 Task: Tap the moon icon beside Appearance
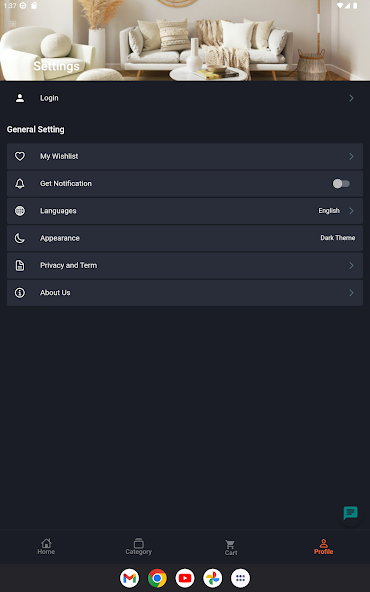tap(20, 238)
